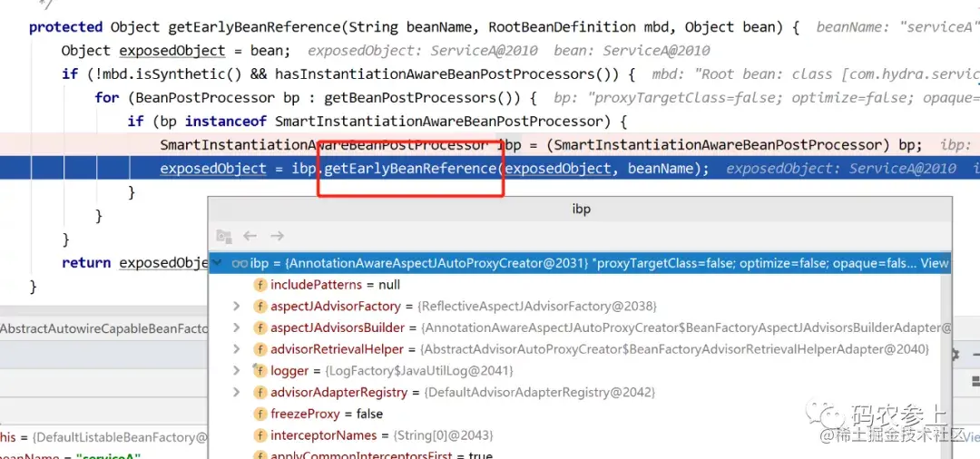This screenshot has width=980, height=459.
Task: Click the LogFactory$JavaUtilLog@2041 value
Action: click(418, 371)
